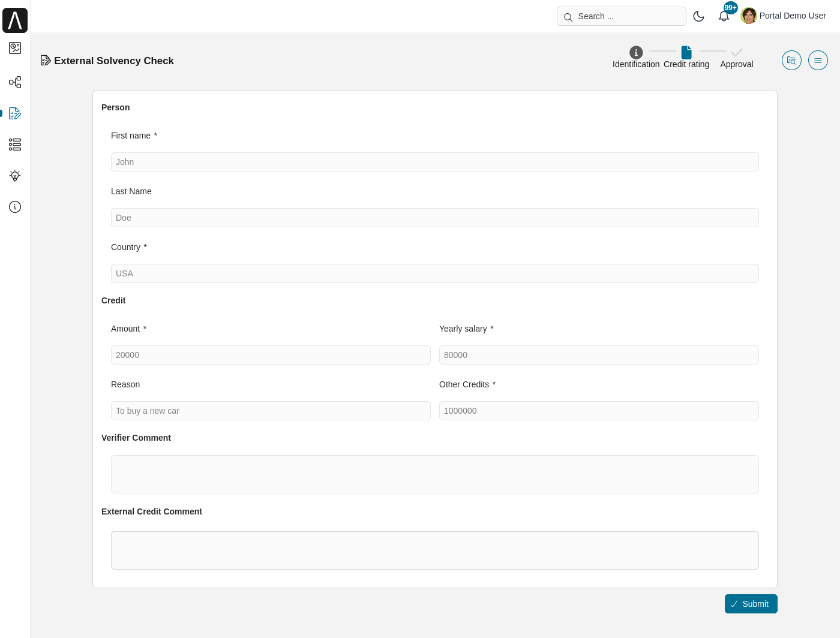Image resolution: width=840 pixels, height=638 pixels.
Task: Submit the External Solvency Check form
Action: [751, 604]
